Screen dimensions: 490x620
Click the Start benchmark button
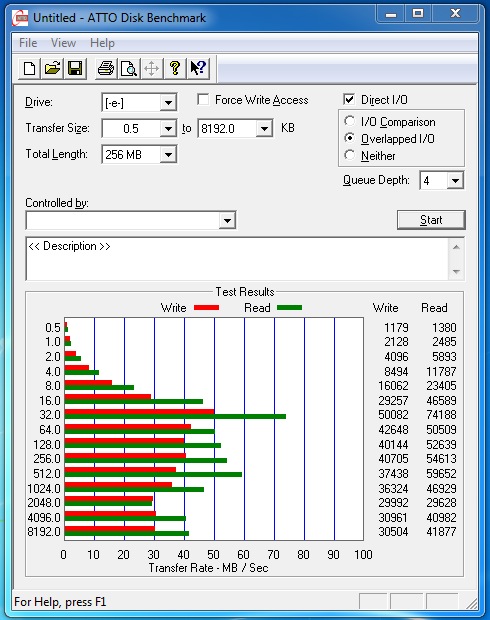tap(431, 220)
